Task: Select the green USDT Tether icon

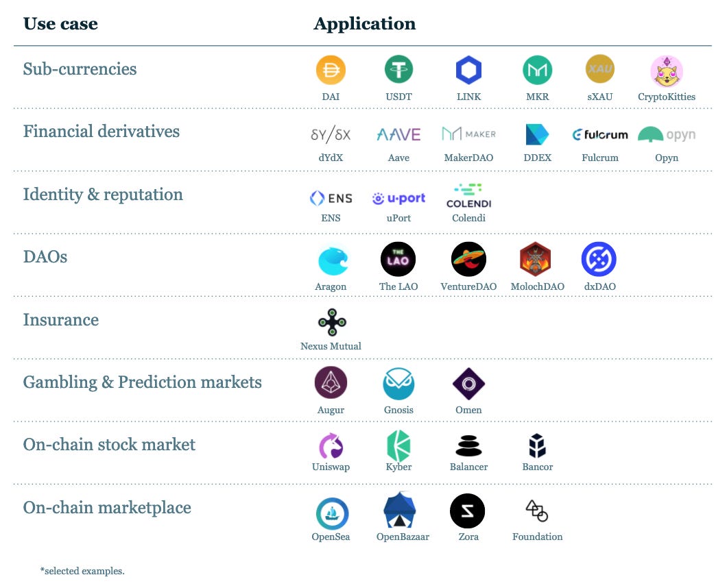Action: coord(398,69)
